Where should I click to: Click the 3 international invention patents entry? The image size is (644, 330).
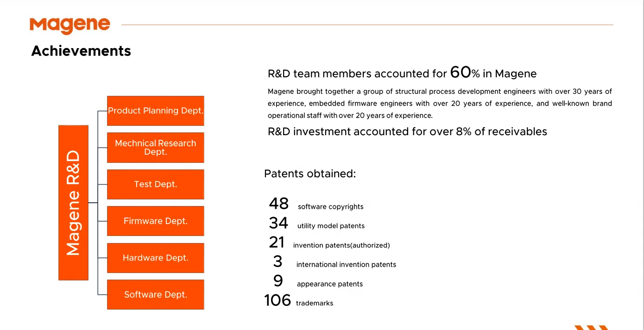coord(335,263)
